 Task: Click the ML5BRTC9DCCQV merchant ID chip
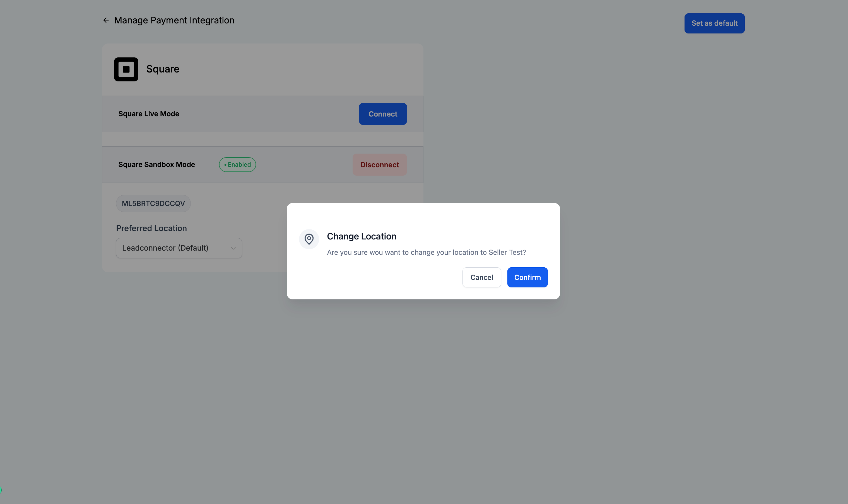(x=153, y=203)
